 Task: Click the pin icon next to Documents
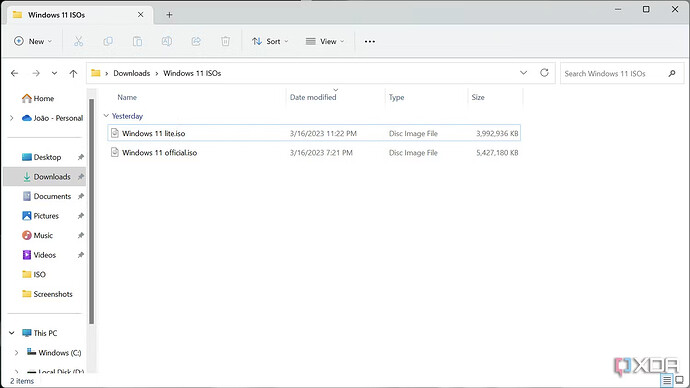click(81, 196)
